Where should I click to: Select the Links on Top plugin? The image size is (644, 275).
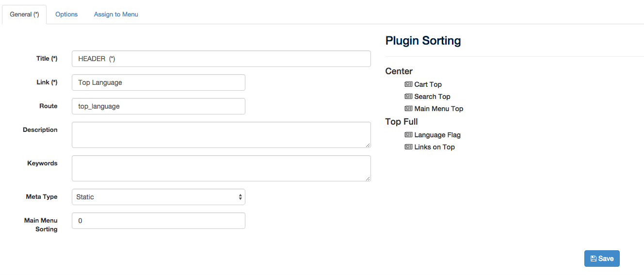[x=435, y=147]
